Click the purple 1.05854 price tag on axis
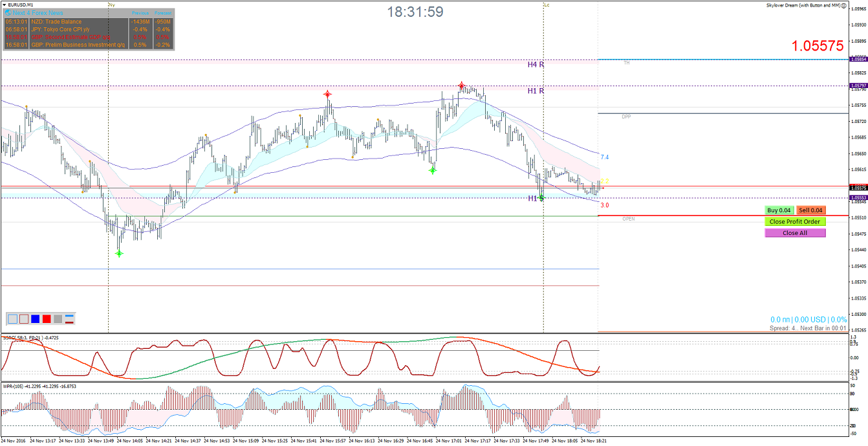 (x=858, y=59)
